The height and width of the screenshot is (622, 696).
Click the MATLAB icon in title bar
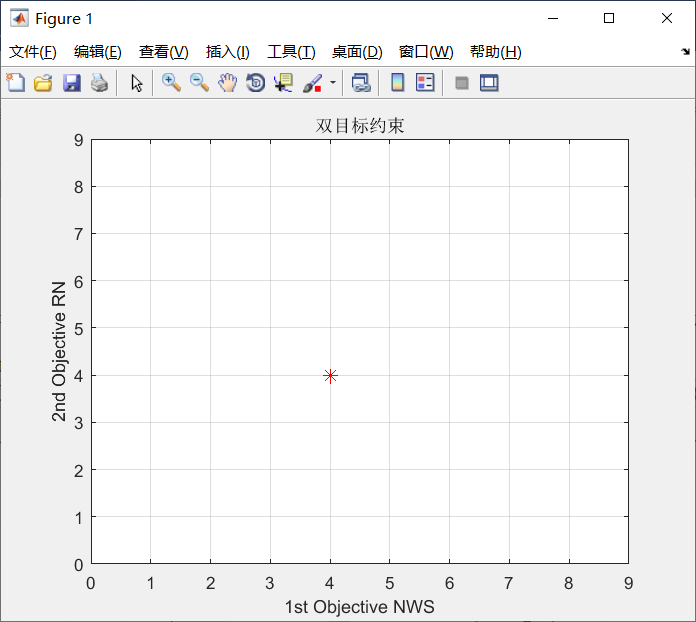(x=19, y=19)
